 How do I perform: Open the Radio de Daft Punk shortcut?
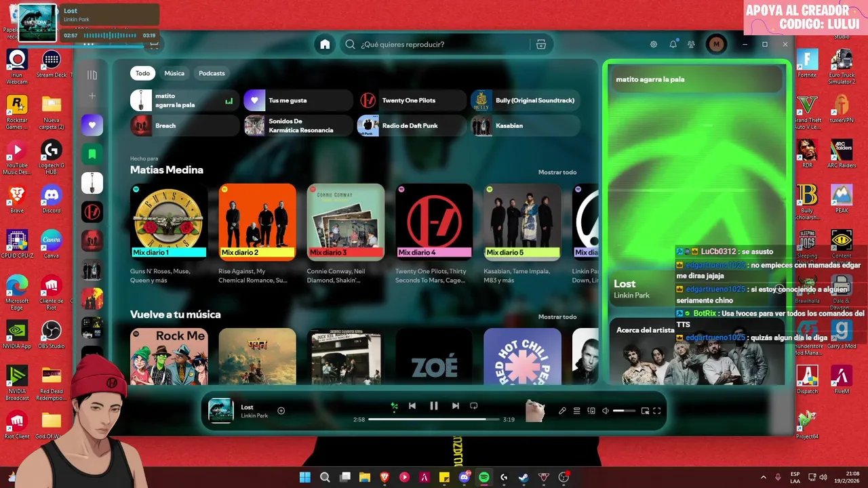pyautogui.click(x=412, y=125)
